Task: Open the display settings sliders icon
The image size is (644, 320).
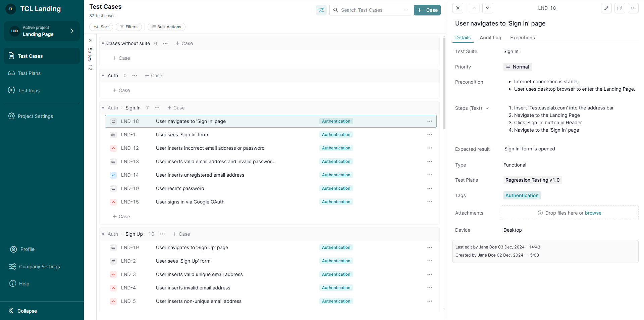Action: click(321, 10)
